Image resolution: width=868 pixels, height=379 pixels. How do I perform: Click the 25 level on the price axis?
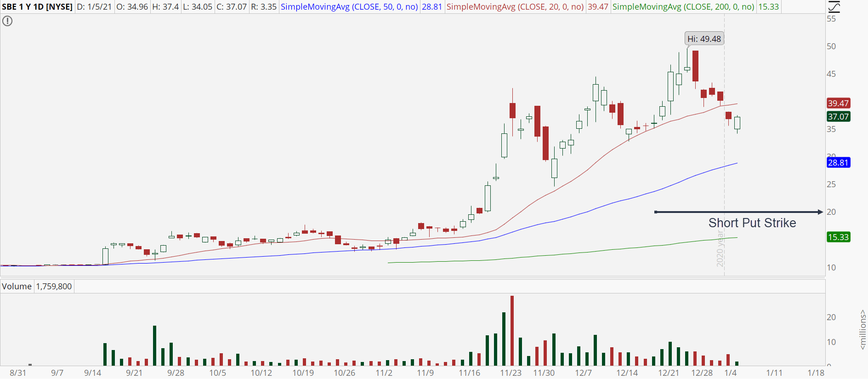click(x=831, y=184)
